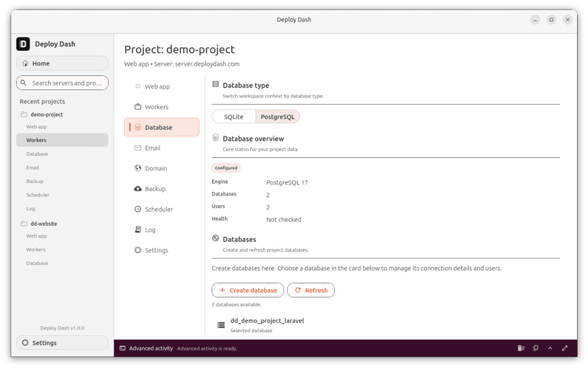The height and width of the screenshot is (369, 588).
Task: Click the Database type section icon
Action: (x=216, y=84)
